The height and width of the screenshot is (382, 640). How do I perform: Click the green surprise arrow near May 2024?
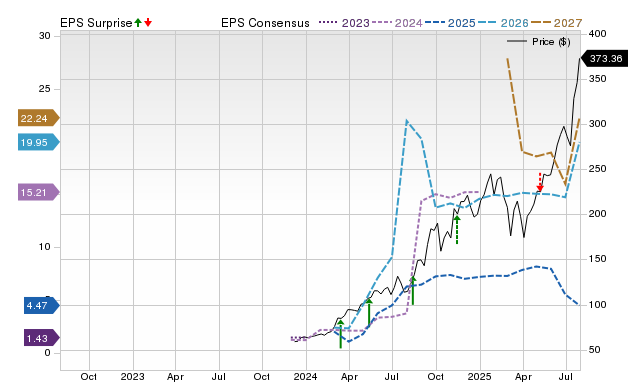click(x=369, y=312)
